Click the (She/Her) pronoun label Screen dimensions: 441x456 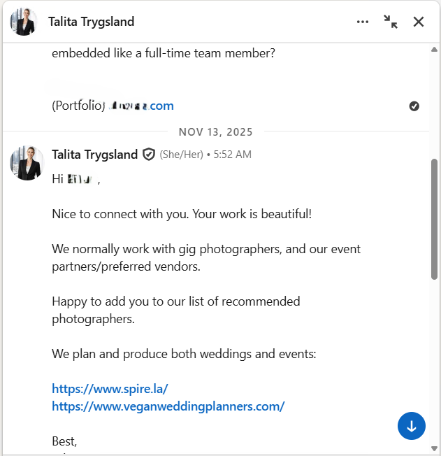(x=181, y=154)
